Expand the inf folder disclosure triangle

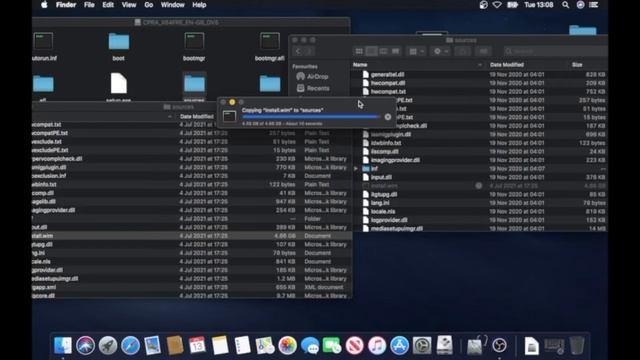(x=356, y=169)
